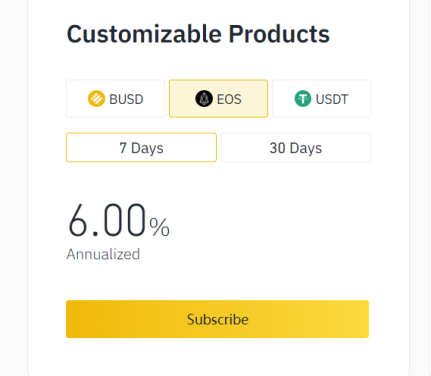Select the USDT product option
Viewport: 431px width, 376px height.
click(x=321, y=99)
